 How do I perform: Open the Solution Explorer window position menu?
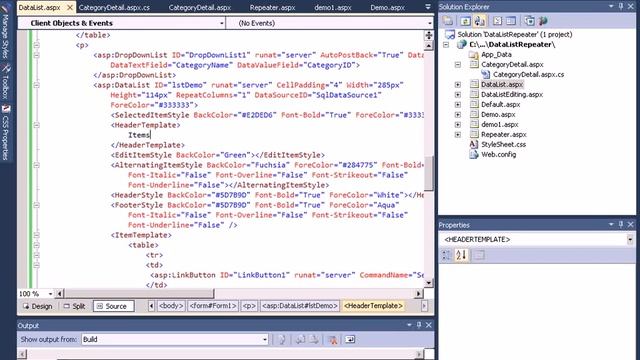click(x=611, y=7)
